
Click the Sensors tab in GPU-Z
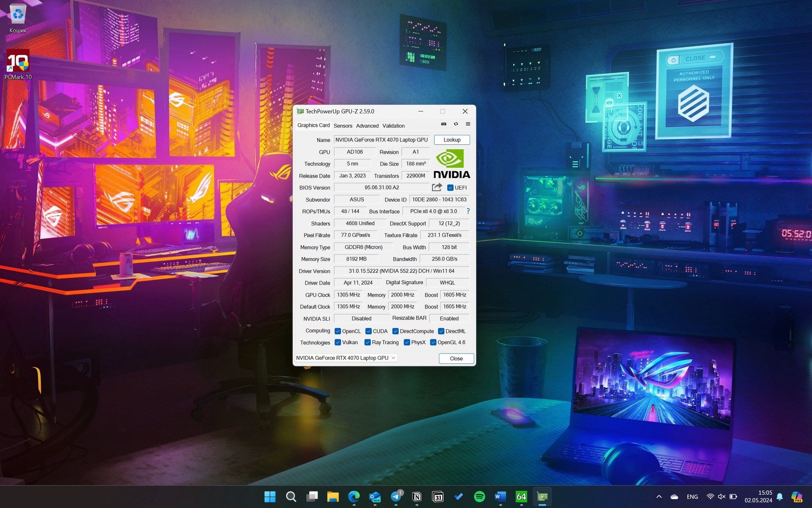click(343, 125)
